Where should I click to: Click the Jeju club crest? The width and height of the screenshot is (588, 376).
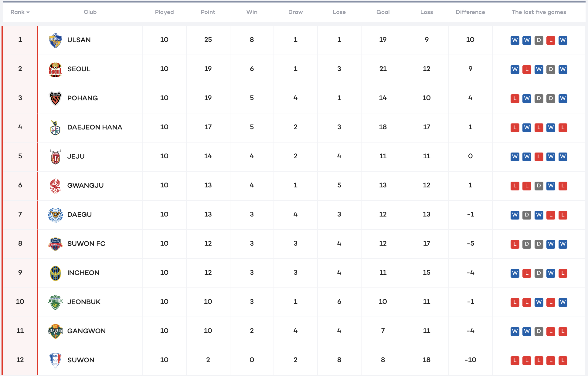[x=55, y=156]
